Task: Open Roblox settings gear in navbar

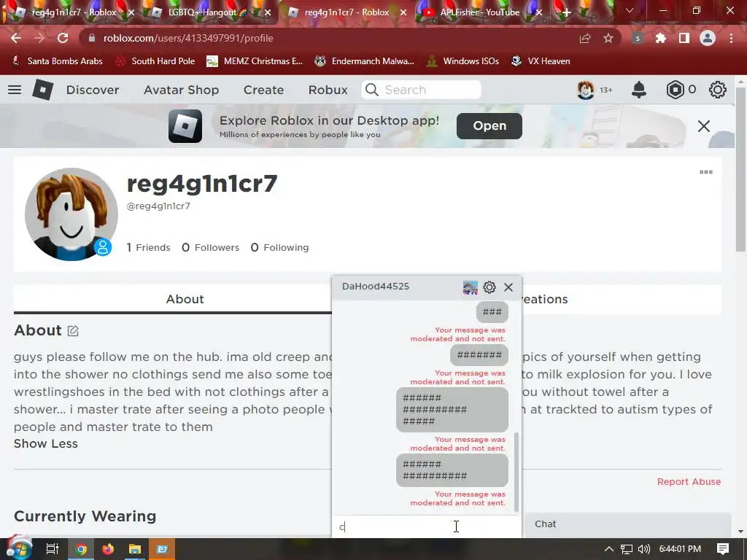Action: (718, 90)
